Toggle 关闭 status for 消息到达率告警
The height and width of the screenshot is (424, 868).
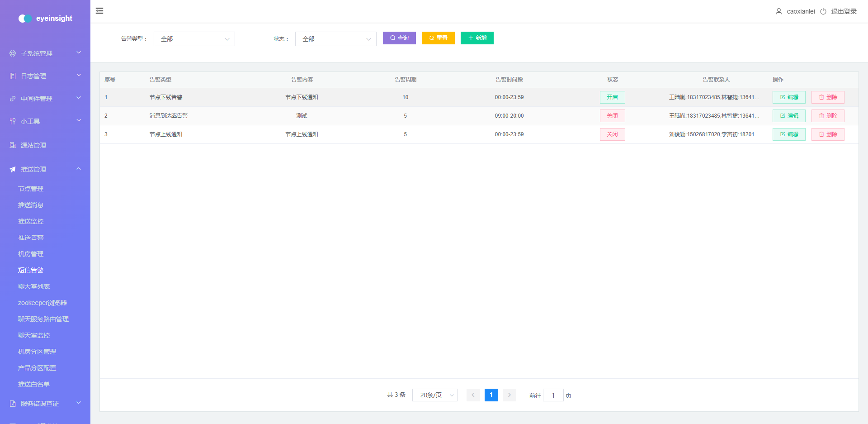point(613,116)
